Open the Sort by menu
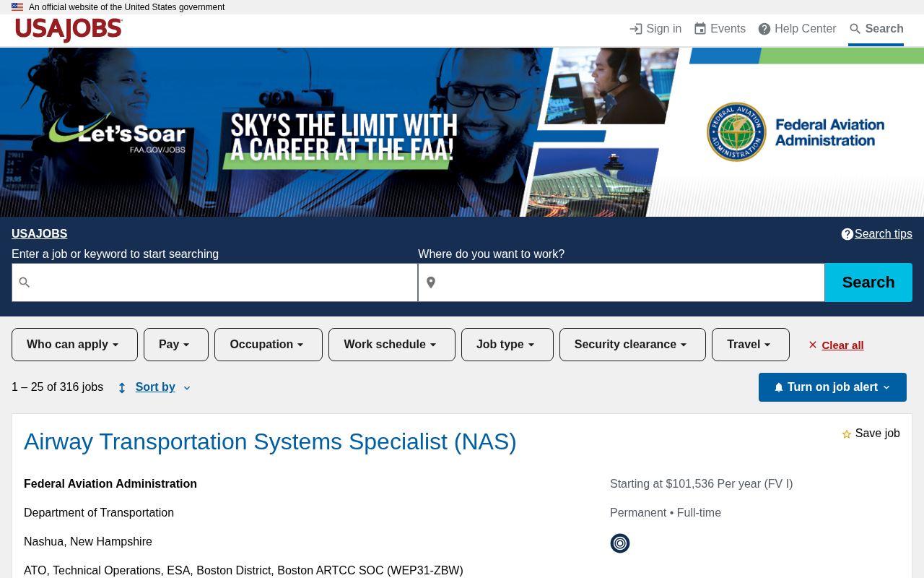The image size is (924, 578). tap(154, 387)
